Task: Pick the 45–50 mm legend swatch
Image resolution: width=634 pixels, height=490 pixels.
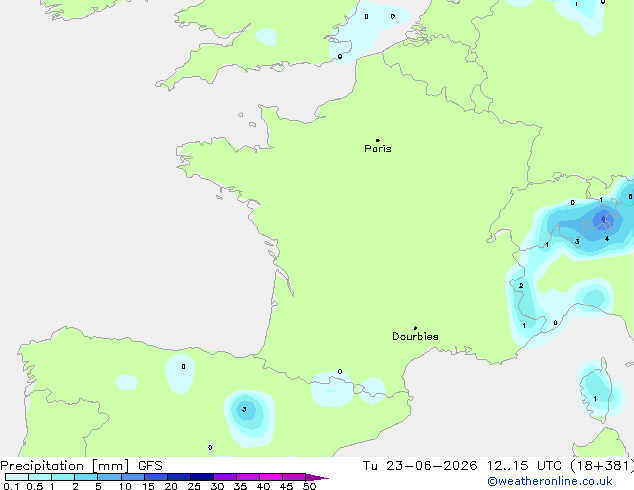Action: (294, 477)
